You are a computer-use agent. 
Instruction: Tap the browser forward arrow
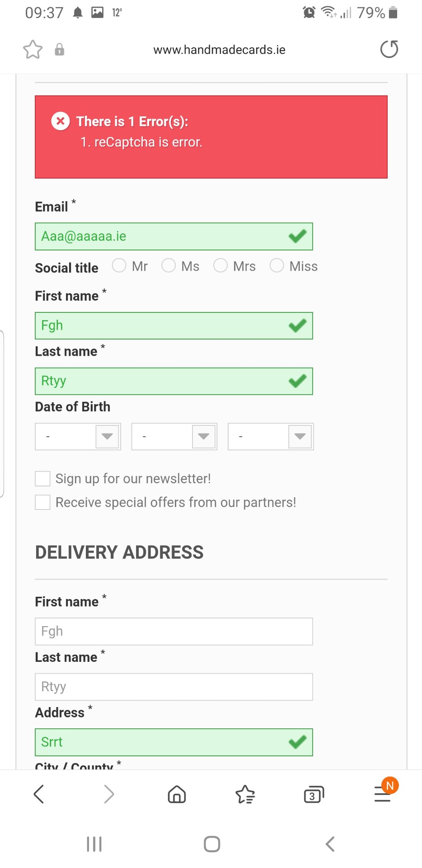point(109,794)
